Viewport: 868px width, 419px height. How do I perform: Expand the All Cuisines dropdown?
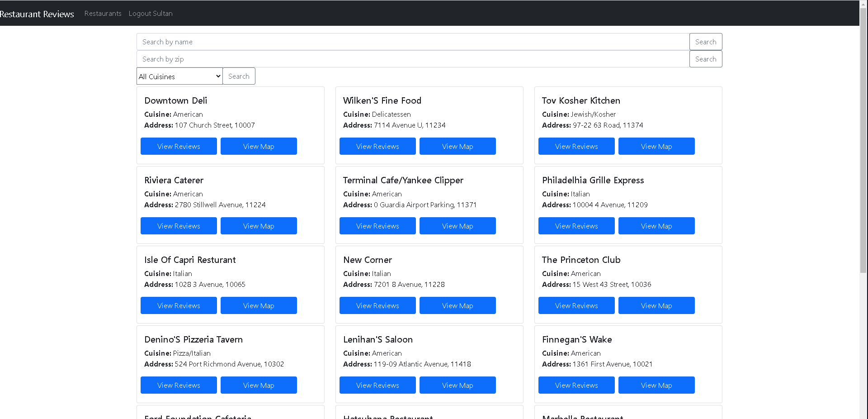179,76
